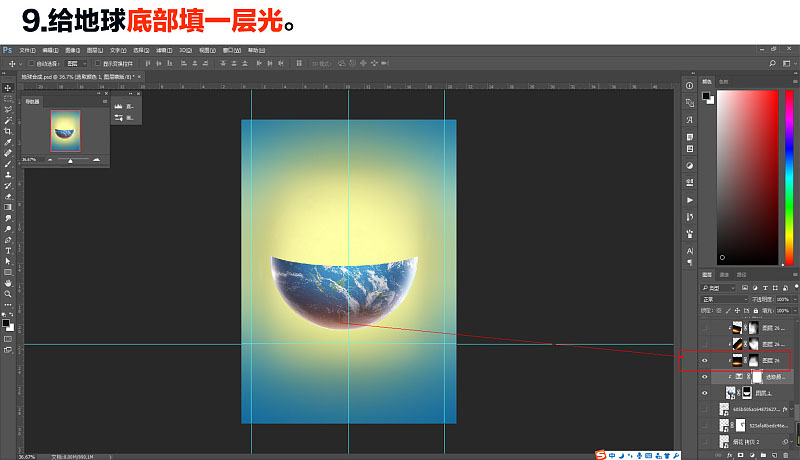Switch to the 路径 (Paths) tab

742,275
